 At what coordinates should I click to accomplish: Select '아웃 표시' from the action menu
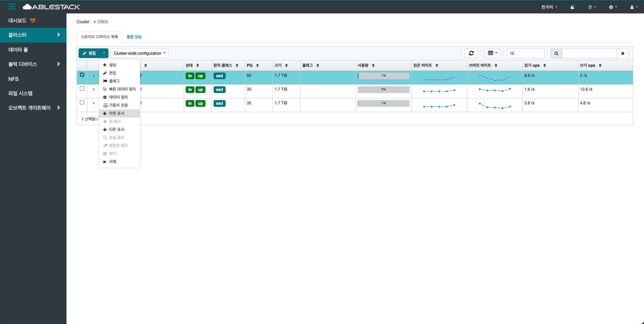click(117, 113)
